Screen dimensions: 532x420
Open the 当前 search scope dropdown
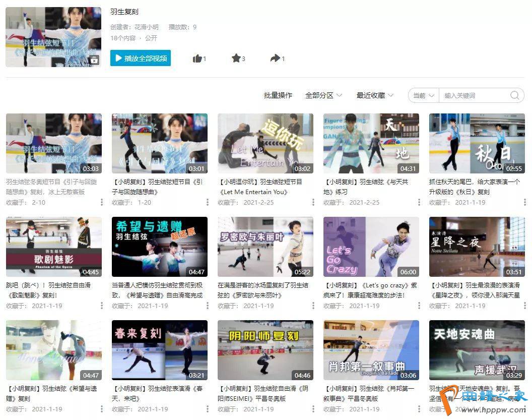(x=423, y=95)
